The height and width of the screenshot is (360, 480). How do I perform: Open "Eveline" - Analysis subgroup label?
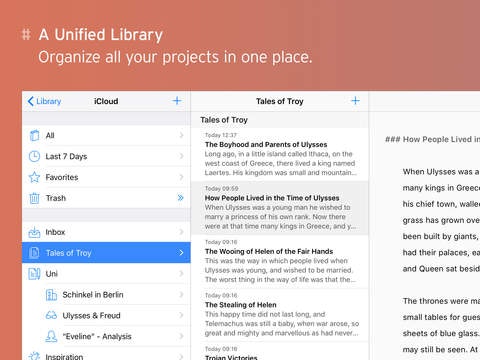(97, 336)
